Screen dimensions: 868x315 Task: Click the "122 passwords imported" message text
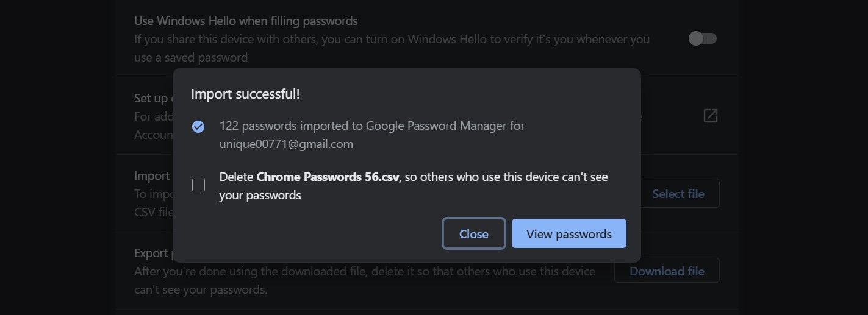pos(372,126)
